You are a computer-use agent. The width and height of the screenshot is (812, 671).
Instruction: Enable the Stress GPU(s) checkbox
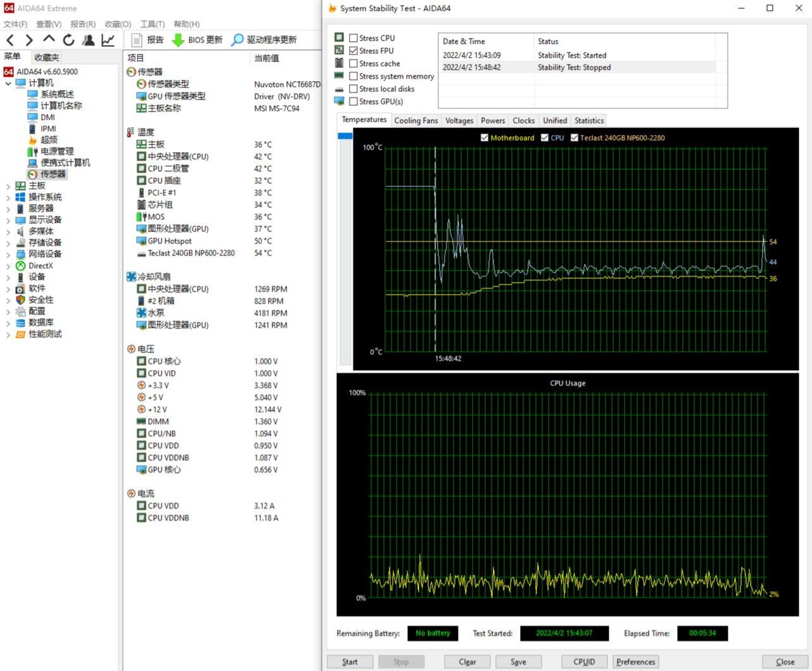click(353, 101)
